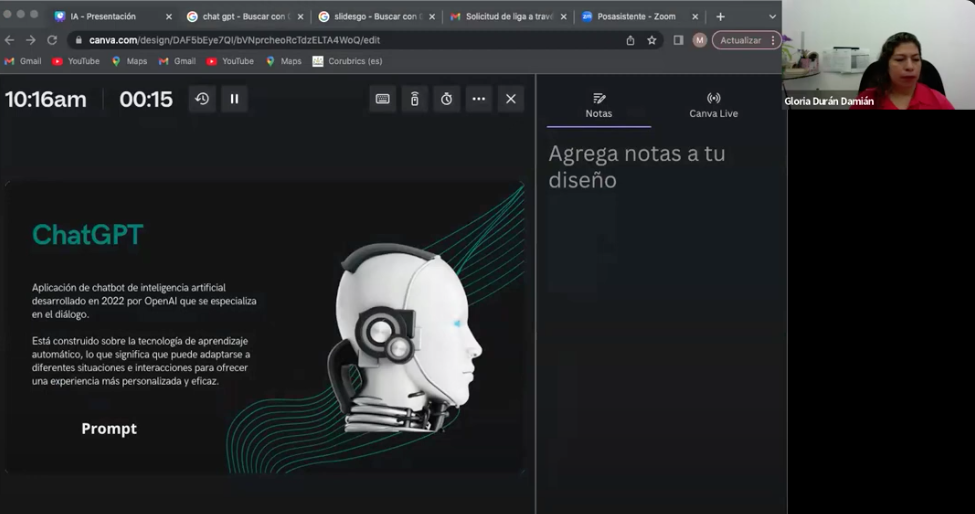Open first YouTube bookmark
This screenshot has width=975, height=514.
click(76, 61)
